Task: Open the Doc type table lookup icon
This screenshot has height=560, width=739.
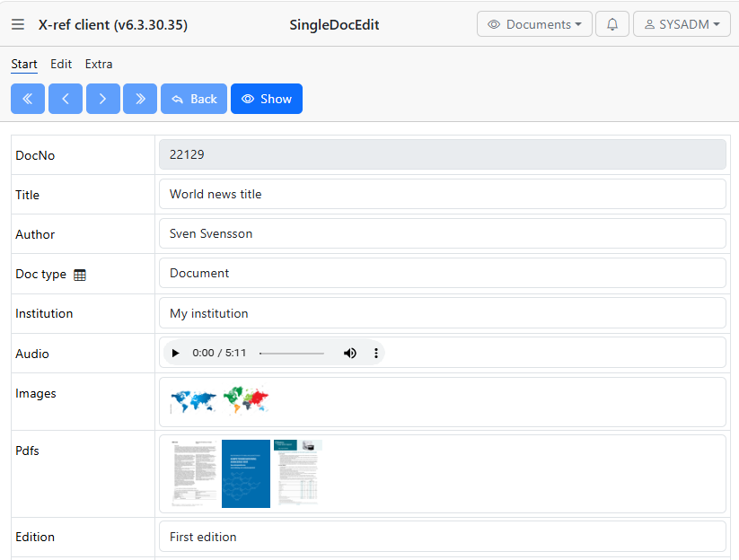Action: 80,275
